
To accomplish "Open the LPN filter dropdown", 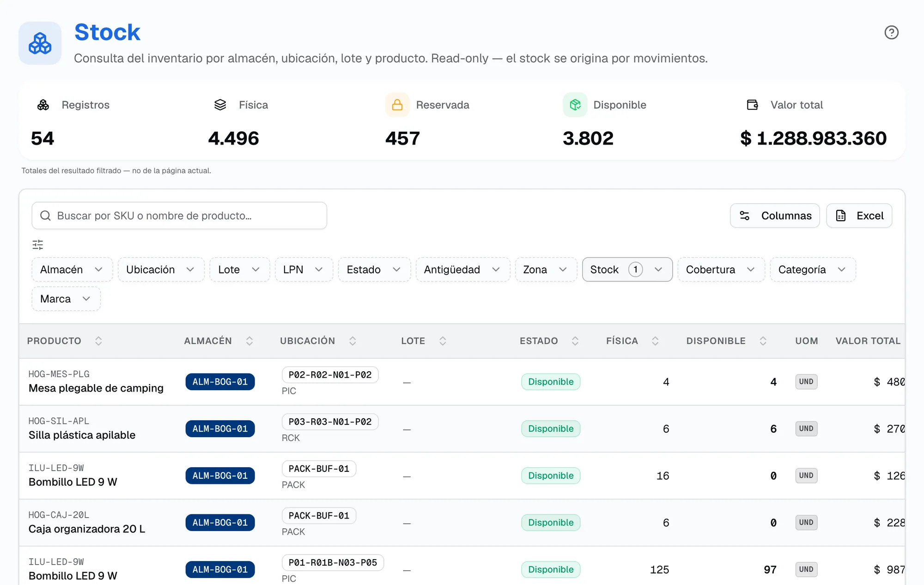I will pyautogui.click(x=304, y=270).
